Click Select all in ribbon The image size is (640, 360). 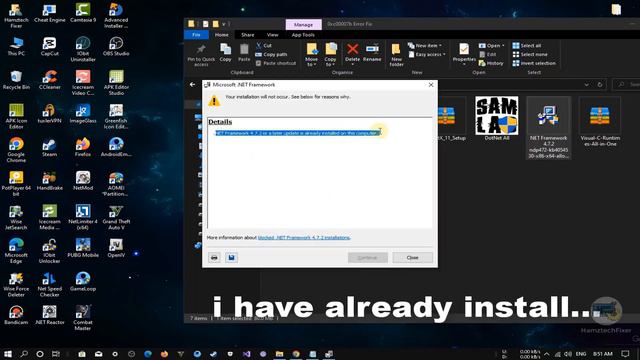pyautogui.click(x=527, y=45)
